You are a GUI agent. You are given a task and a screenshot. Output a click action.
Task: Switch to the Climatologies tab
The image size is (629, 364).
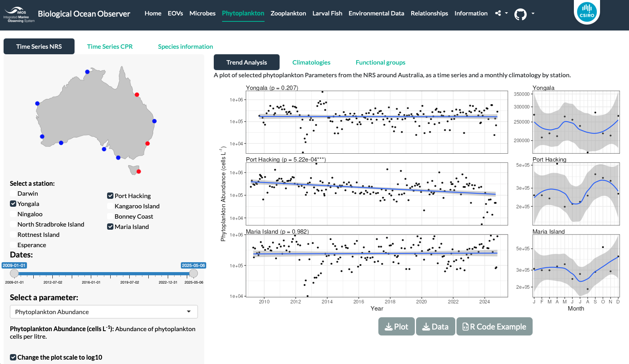[x=311, y=62]
